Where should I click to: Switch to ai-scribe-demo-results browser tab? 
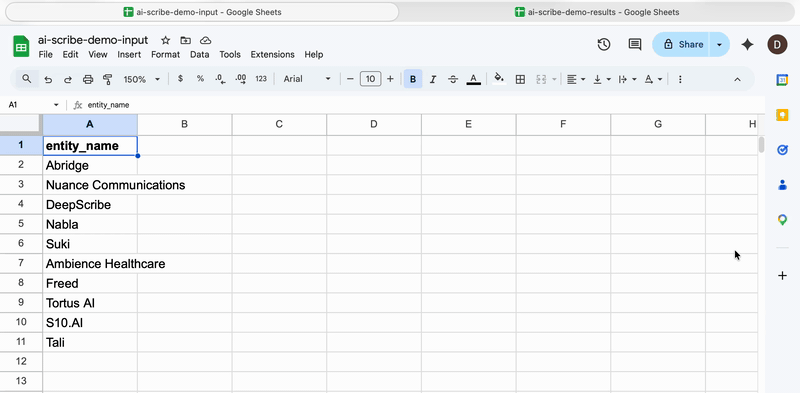click(x=597, y=12)
